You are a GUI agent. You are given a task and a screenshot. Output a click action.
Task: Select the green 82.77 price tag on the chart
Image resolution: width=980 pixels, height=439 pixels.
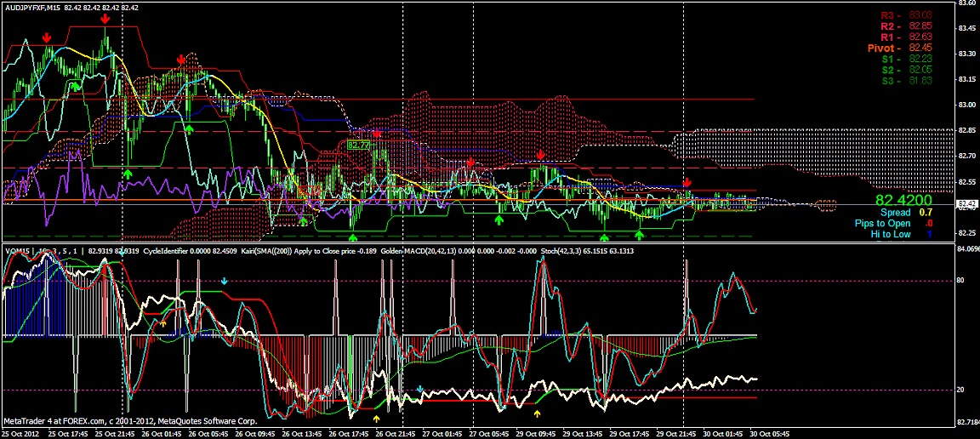click(358, 145)
